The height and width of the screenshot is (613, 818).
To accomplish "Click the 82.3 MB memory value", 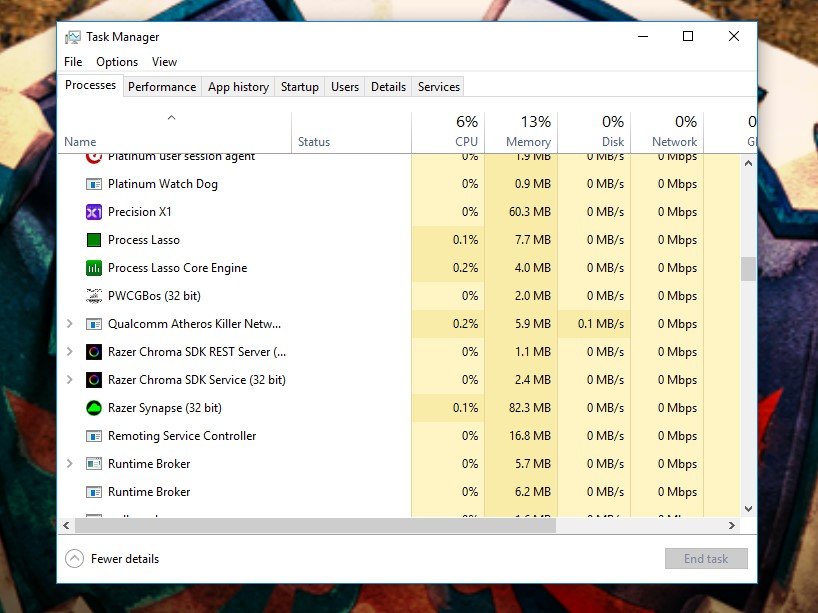I will (x=530, y=408).
